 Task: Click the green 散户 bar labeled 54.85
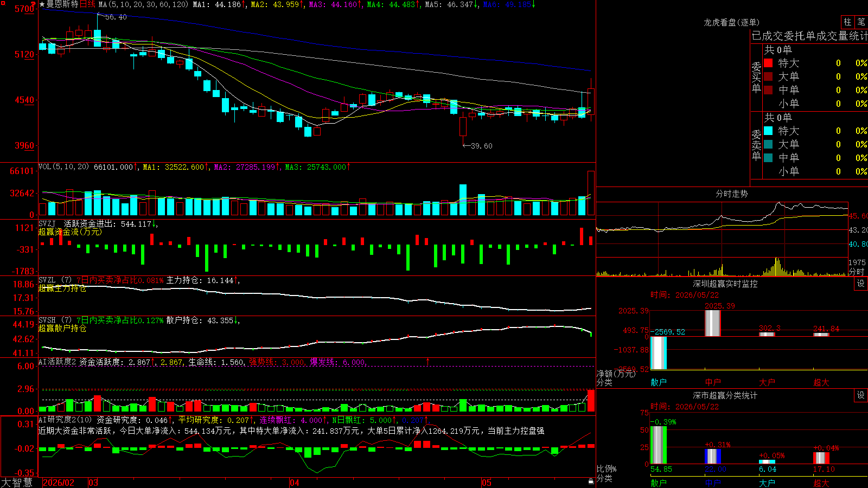(659, 445)
